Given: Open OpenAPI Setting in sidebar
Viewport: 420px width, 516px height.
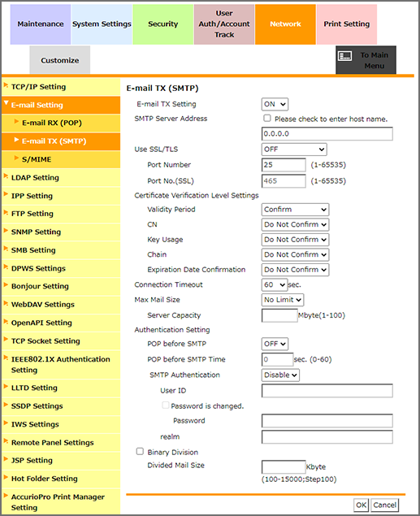Looking at the screenshot, I should [61, 323].
